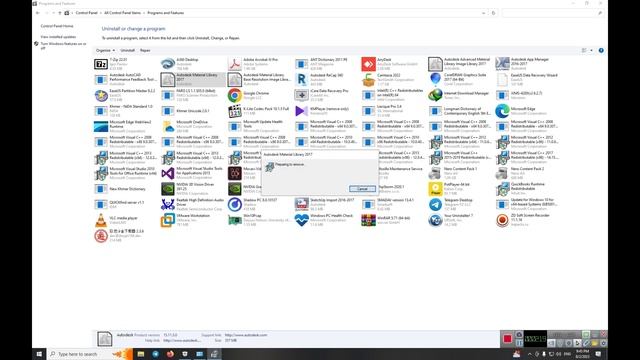
Task: Select Adobe Acrobat XI Pro entry
Action: click(260, 64)
